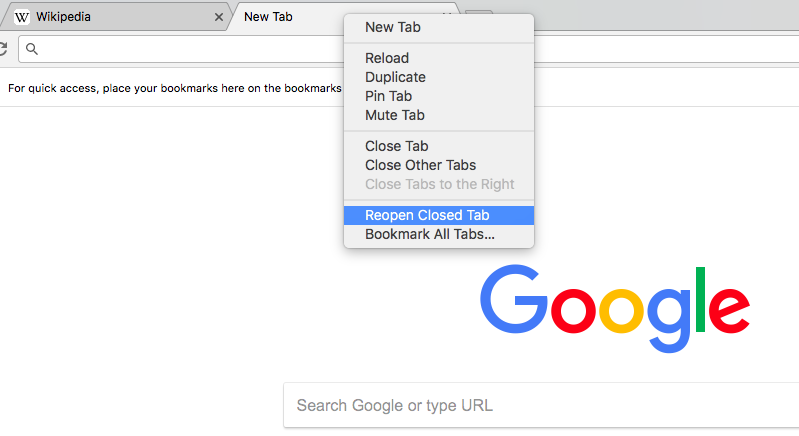Click the Search Google or type URL box
799x436 pixels.
pyautogui.click(x=540, y=406)
